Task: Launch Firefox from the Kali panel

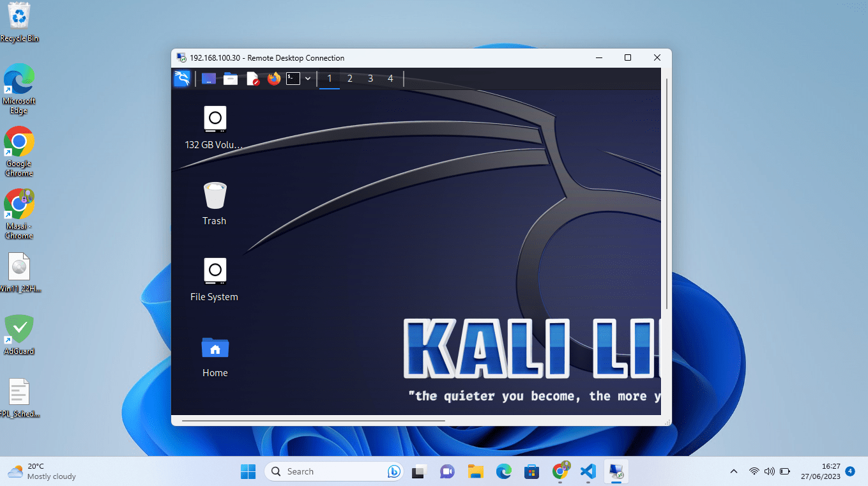Action: (x=274, y=79)
